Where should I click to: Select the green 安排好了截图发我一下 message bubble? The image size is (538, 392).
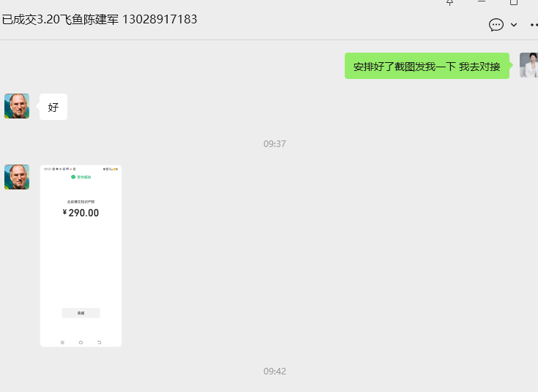click(x=427, y=66)
